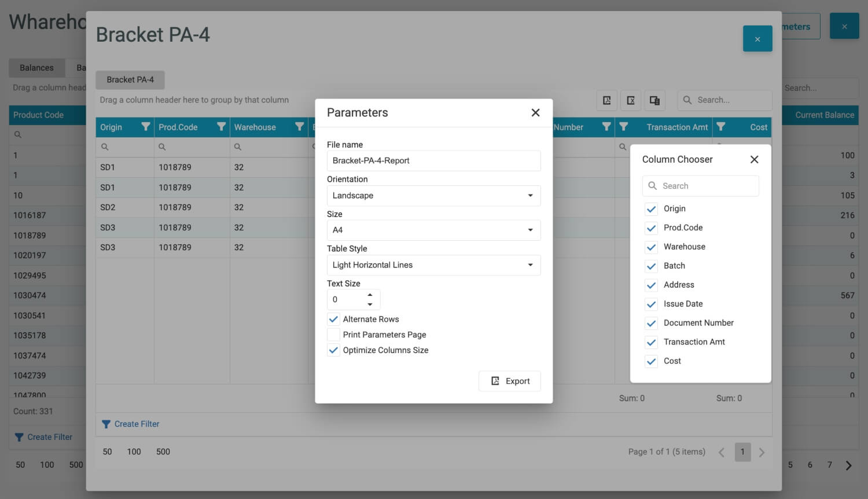Open the filter icon on Origin column
This screenshot has height=499, width=868.
tap(144, 127)
